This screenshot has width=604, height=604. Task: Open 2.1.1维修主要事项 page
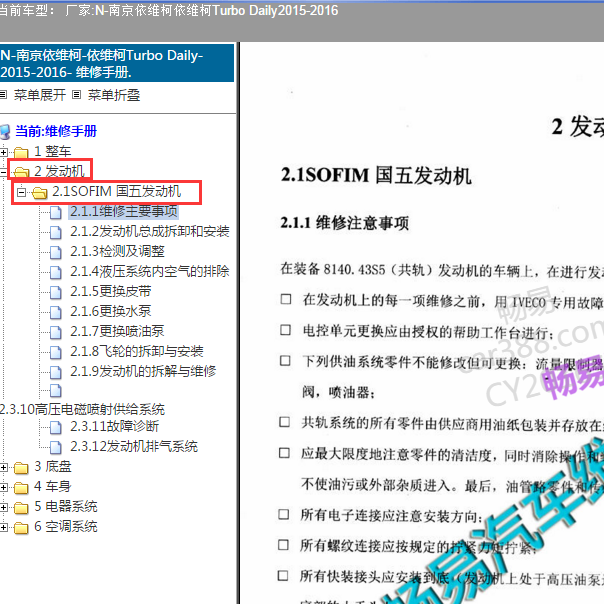[124, 211]
